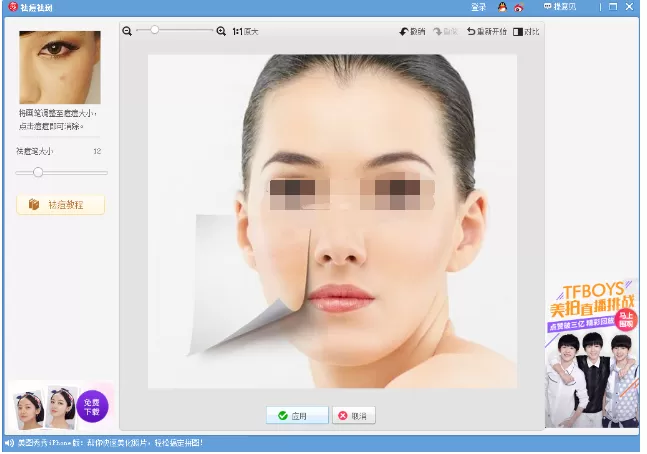Click the acne brush size slider handle
The image size is (647, 454).
click(38, 172)
